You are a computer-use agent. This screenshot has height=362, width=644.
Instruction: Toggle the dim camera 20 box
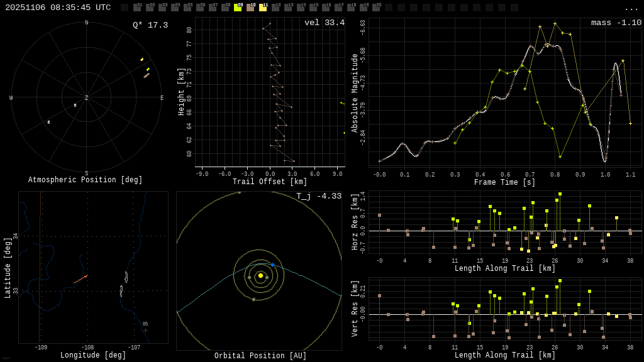coord(376,8)
